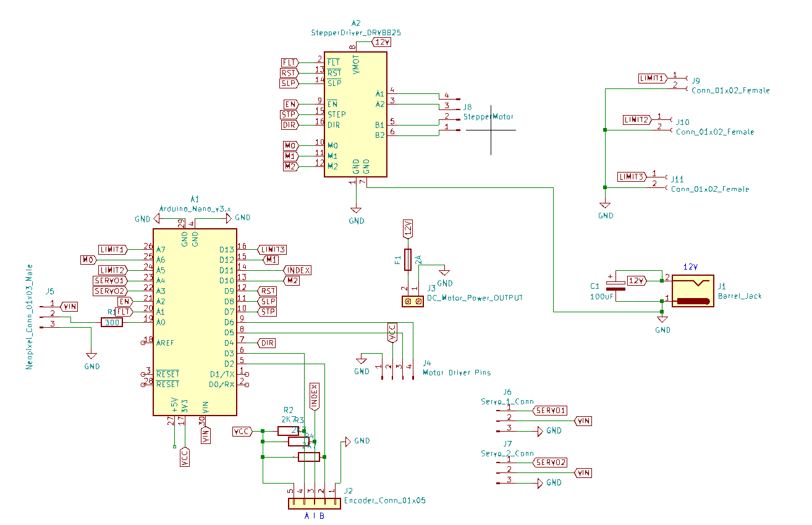Image resolution: width=812 pixels, height=525 pixels.
Task: Select the Servo_2_Conn label
Action: (507, 453)
